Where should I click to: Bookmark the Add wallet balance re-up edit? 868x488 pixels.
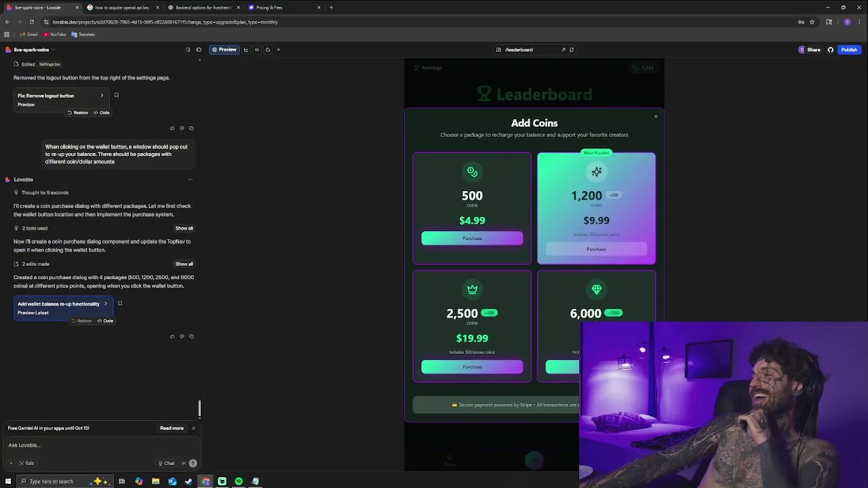pyautogui.click(x=120, y=304)
